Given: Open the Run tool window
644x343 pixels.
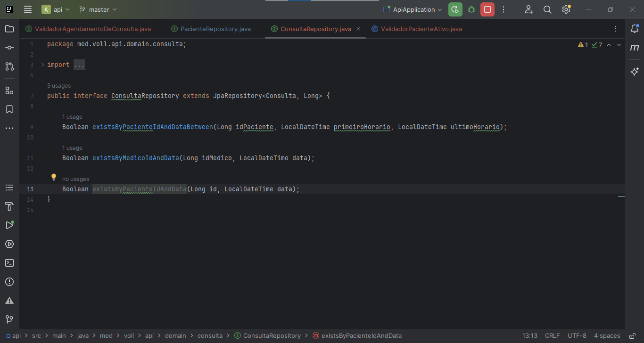Looking at the screenshot, I should 9,225.
